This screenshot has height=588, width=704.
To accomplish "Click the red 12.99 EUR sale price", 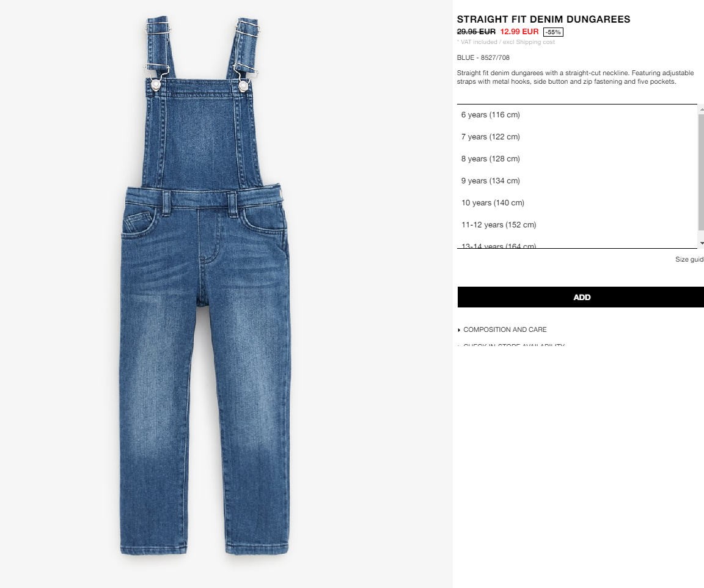I will coord(519,31).
